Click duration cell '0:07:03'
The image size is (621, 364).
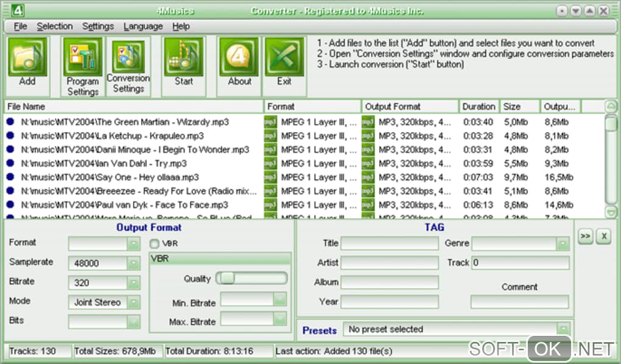click(478, 177)
